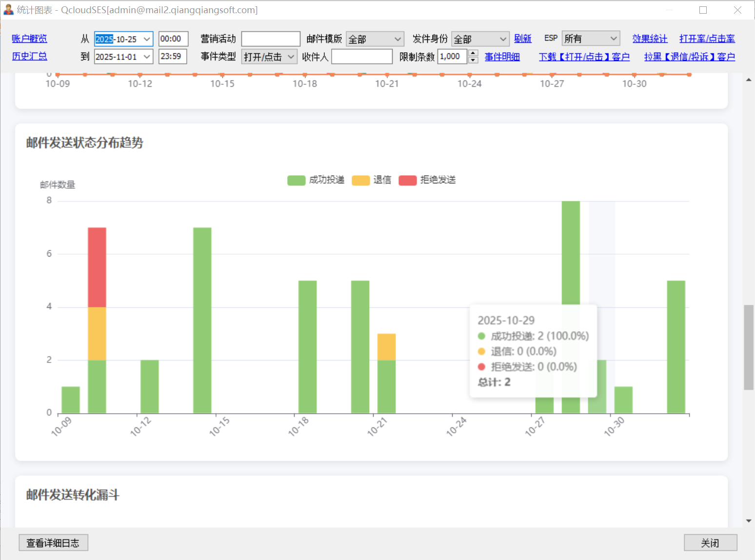Screen dimensions: 755x560
Task: Open the 效果统计 link
Action: click(x=650, y=39)
